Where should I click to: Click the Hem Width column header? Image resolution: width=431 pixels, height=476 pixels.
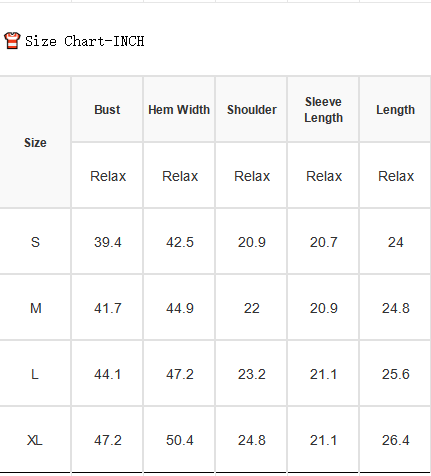pos(179,110)
